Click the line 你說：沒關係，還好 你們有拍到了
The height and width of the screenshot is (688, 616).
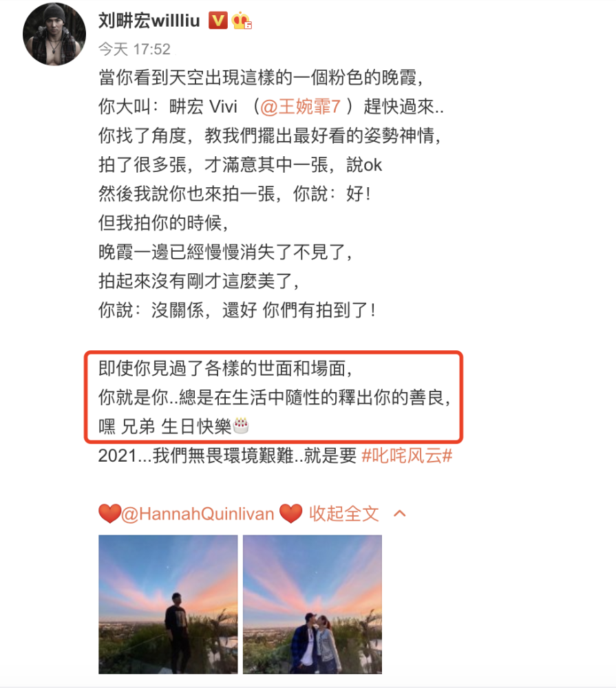[237, 310]
